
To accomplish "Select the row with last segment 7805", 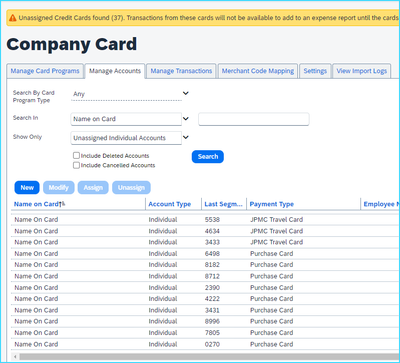I will (205, 333).
